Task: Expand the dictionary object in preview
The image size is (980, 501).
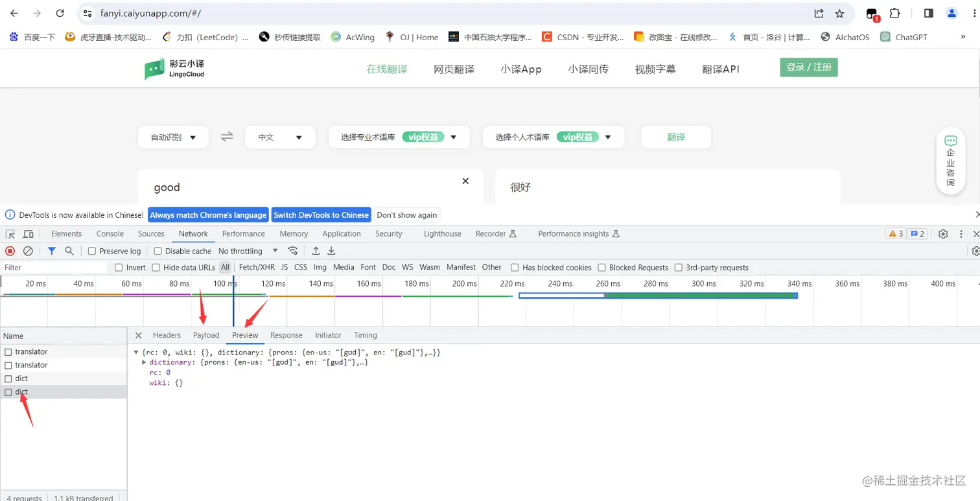Action: [144, 362]
